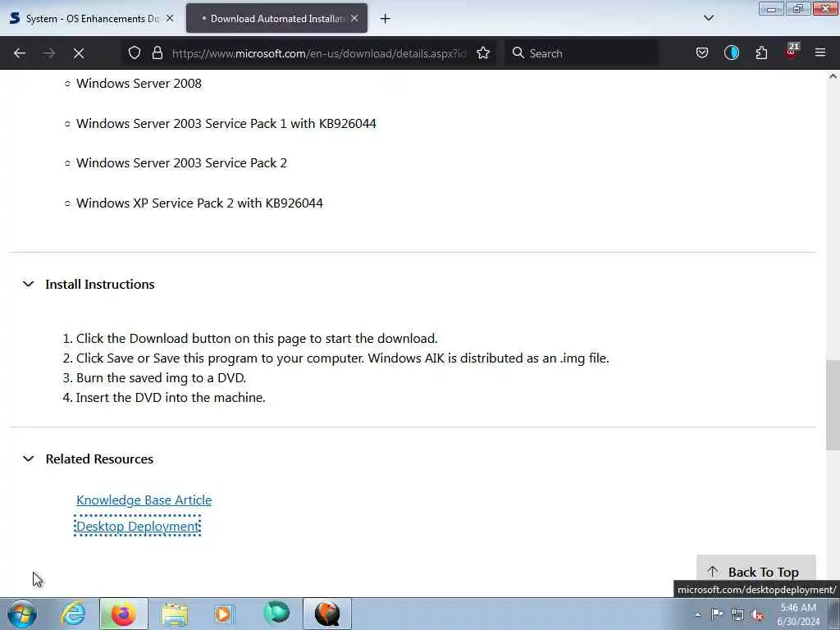
Task: Open the Firefox hamburger menu
Action: 820,53
